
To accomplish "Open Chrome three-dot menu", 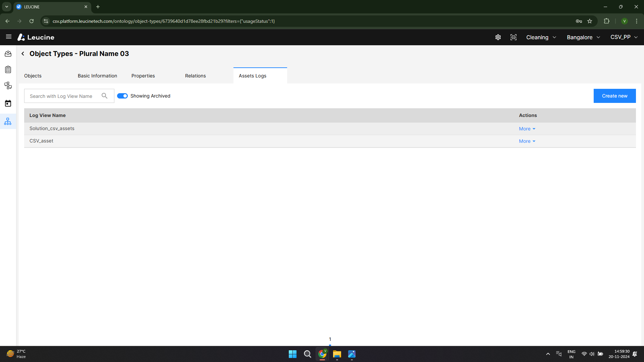I will pyautogui.click(x=637, y=21).
